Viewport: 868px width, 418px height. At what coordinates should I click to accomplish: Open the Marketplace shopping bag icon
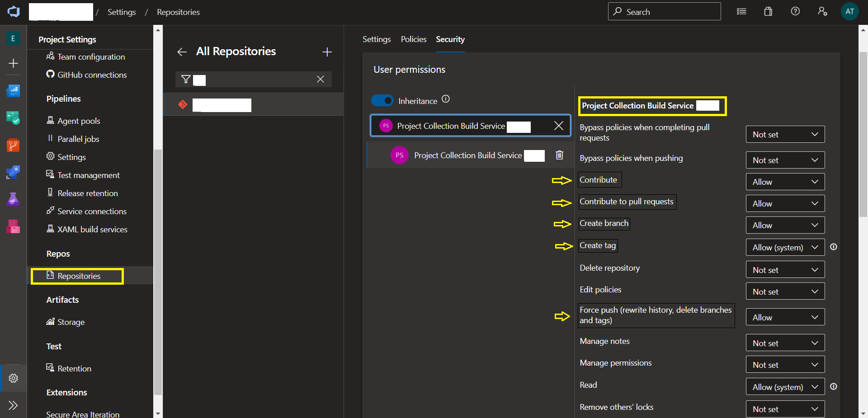tap(768, 12)
